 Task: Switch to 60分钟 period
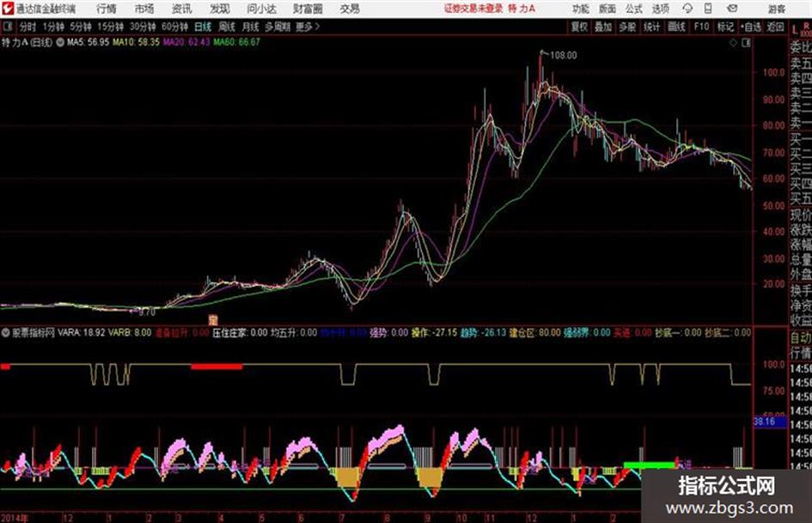tap(174, 27)
